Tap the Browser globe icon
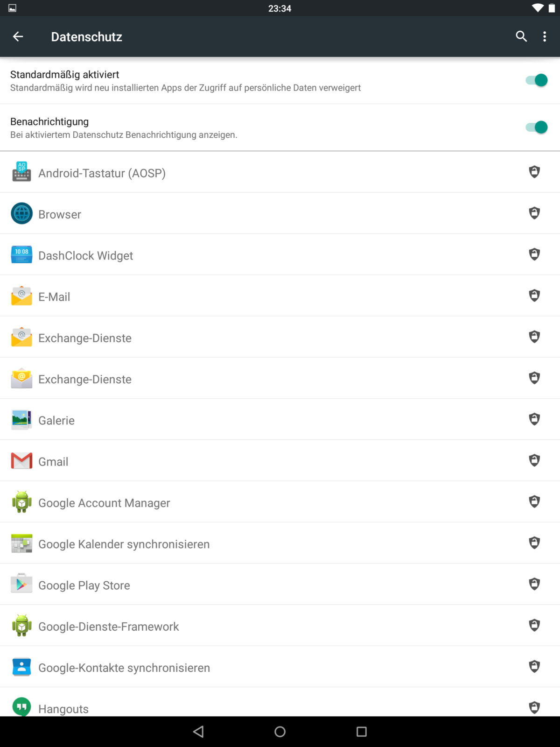 (21, 214)
